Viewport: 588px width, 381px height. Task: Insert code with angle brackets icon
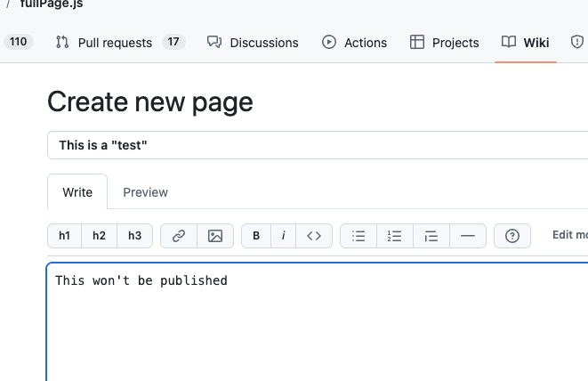[314, 236]
